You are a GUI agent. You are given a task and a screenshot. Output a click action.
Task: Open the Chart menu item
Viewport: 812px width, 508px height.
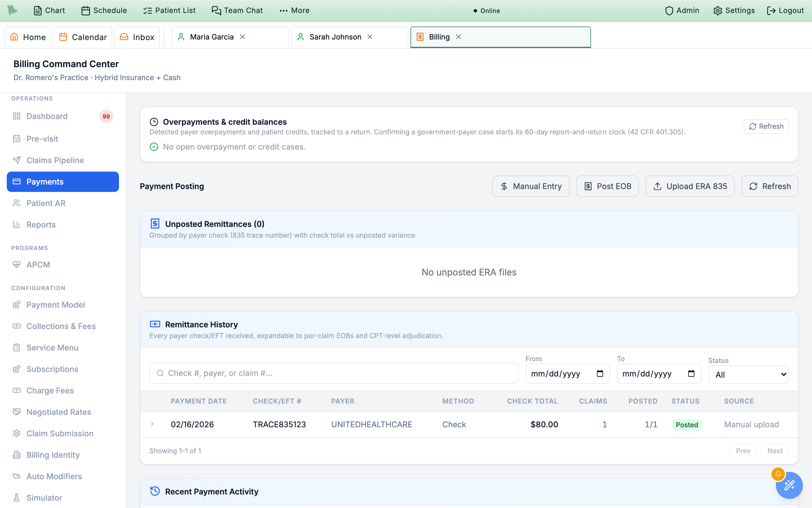(x=49, y=10)
